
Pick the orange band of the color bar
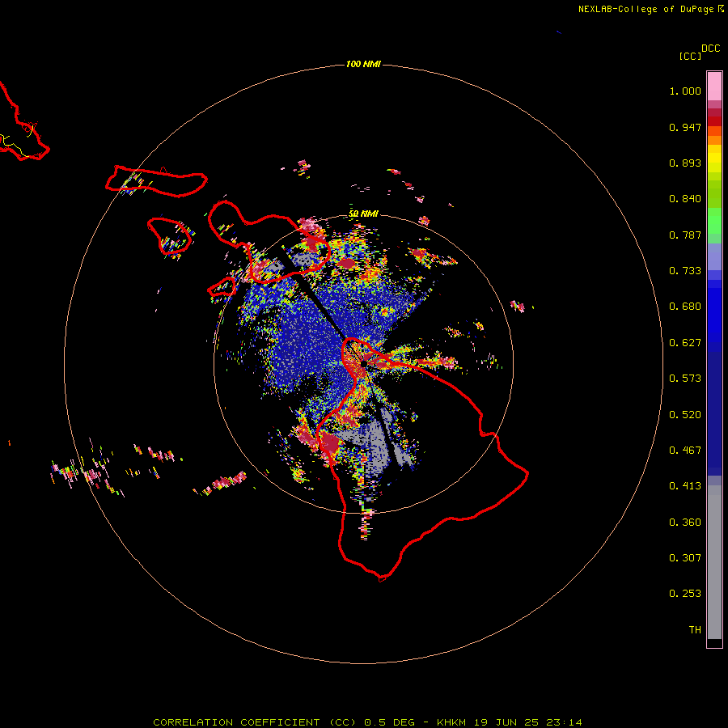tap(714, 140)
